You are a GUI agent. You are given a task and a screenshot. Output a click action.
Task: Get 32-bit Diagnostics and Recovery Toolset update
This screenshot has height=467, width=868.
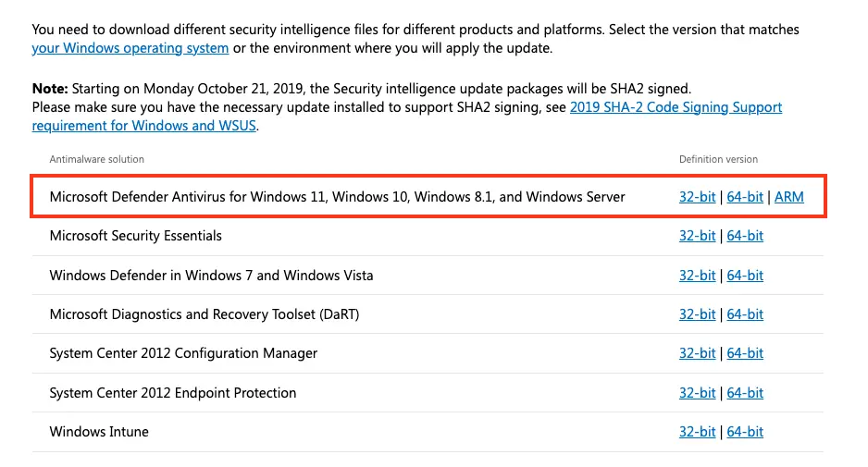697,314
